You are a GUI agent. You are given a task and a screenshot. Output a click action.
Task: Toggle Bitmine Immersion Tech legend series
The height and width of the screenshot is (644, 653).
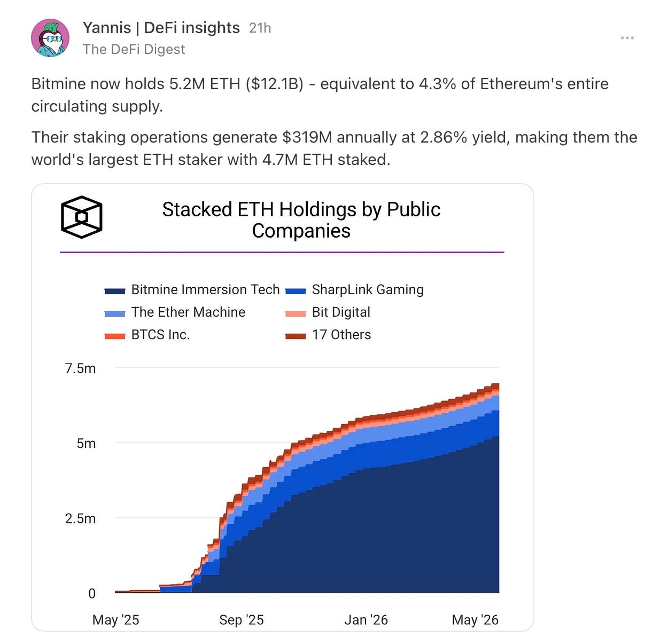(192, 290)
